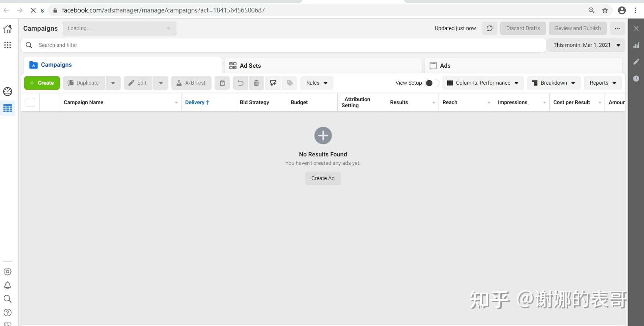The image size is (644, 326).
Task: Open the Breakdown dropdown
Action: pyautogui.click(x=554, y=83)
